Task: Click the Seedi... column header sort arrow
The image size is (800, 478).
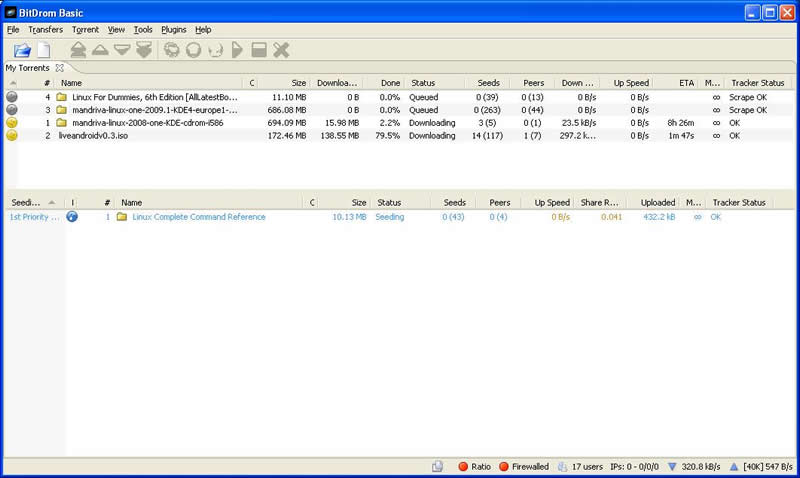Action: 52,203
